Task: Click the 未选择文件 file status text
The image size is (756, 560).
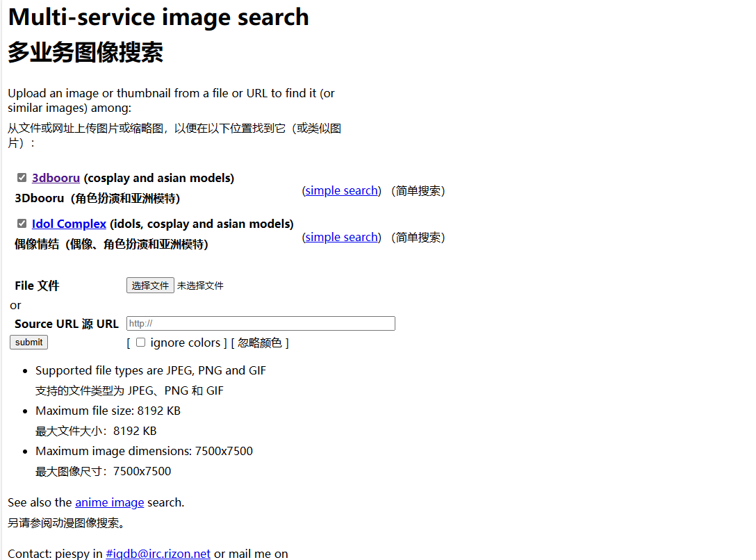Action: click(200, 286)
